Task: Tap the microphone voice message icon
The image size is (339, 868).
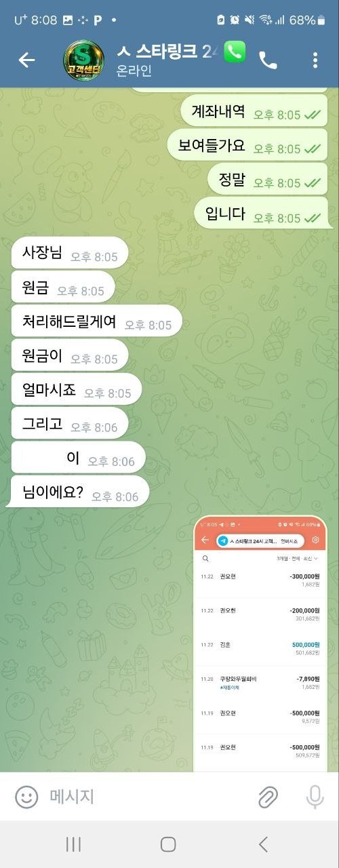Action: (315, 797)
